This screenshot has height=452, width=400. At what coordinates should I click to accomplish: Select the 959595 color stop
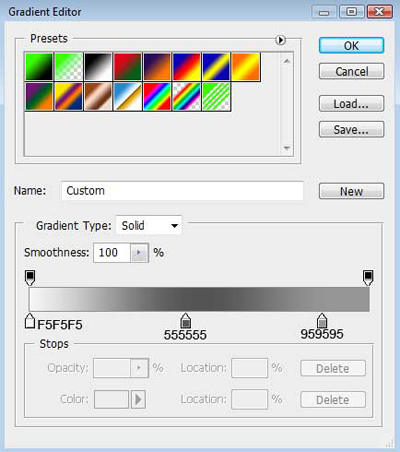[322, 321]
